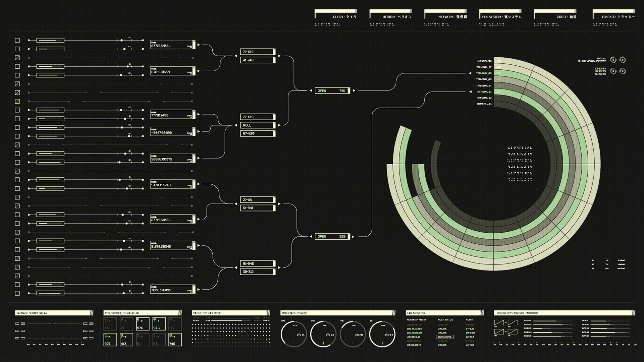Screen dimensions: 644x362
Task: Tick the topmost checkbox in the left column
Action: [17, 40]
